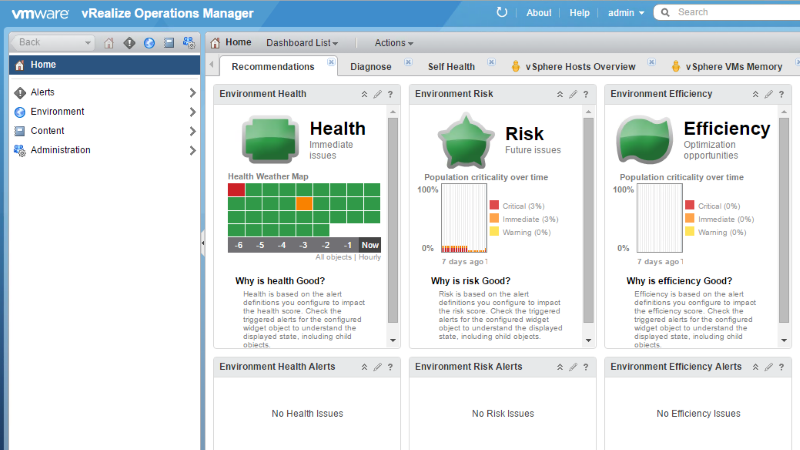Edit the Environment Efficiency widget

click(x=768, y=94)
